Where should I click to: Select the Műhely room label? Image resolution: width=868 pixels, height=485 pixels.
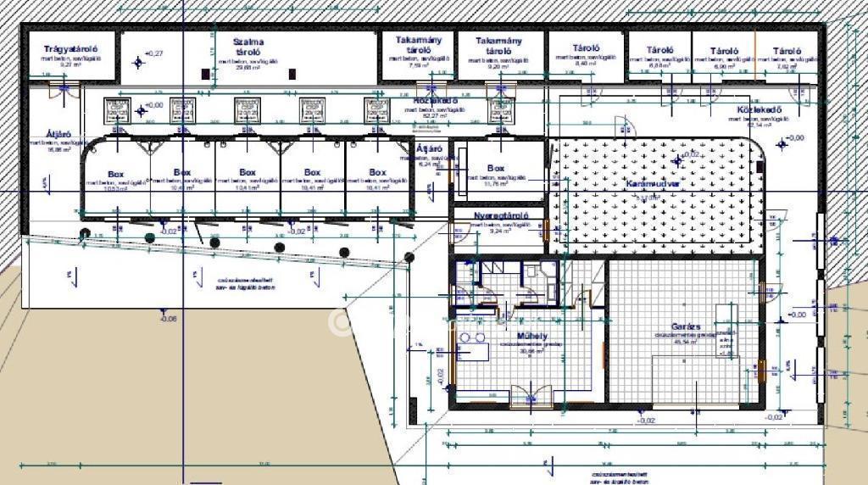coord(532,336)
